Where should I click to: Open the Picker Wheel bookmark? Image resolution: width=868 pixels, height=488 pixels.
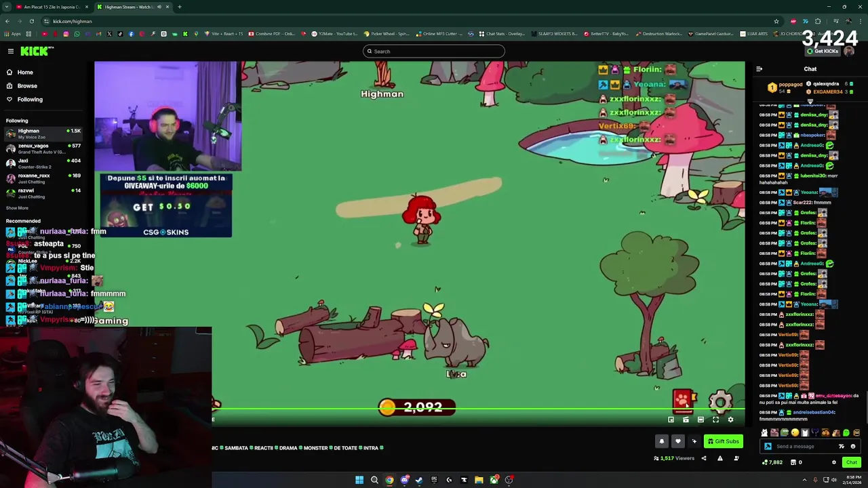point(387,34)
